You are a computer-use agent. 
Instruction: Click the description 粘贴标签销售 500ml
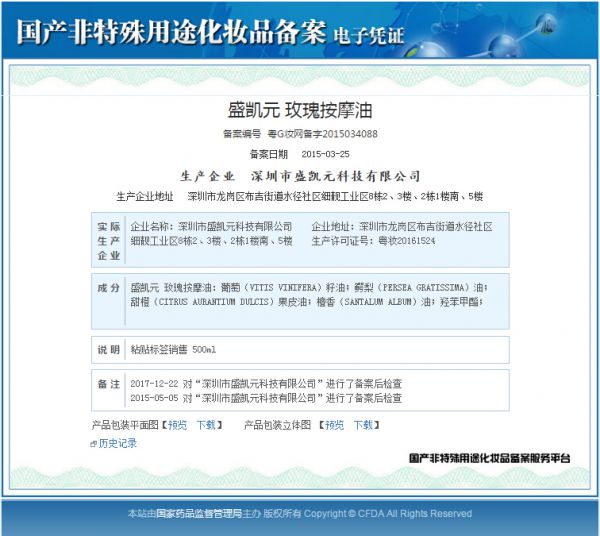[x=173, y=350]
